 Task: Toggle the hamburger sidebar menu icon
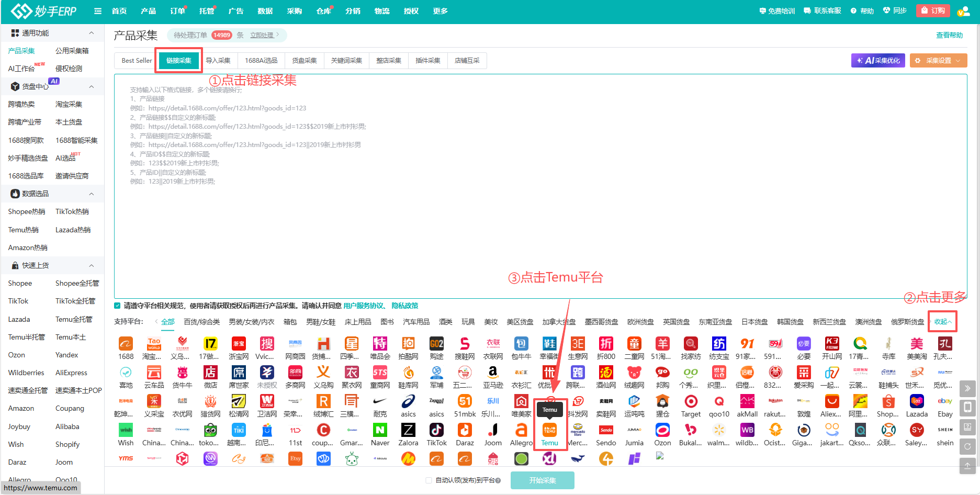click(98, 11)
